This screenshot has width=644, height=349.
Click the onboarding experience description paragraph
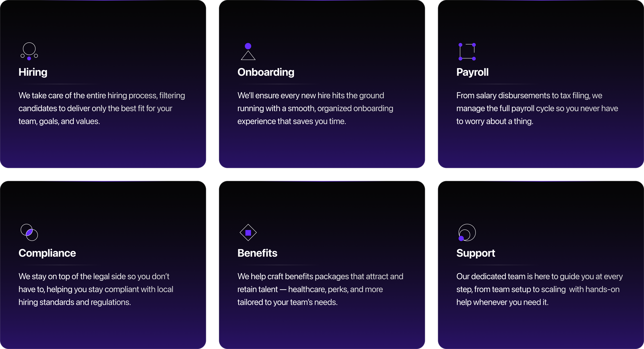pyautogui.click(x=315, y=108)
